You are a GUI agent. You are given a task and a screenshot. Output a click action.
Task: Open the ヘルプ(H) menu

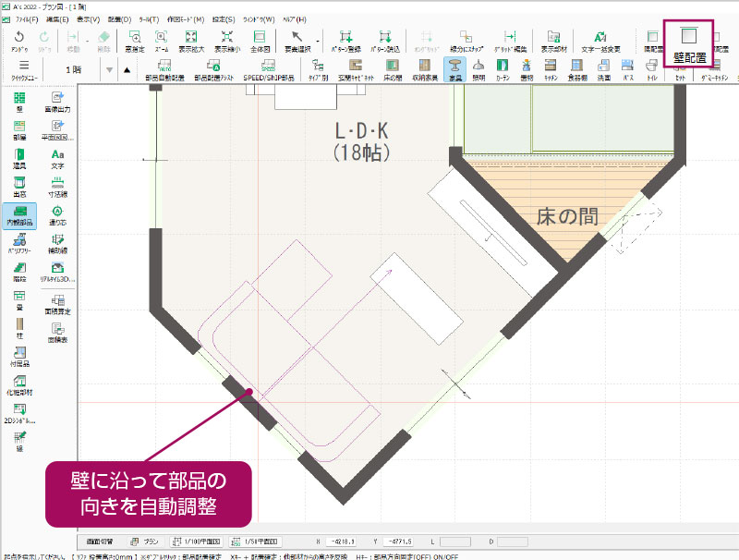(x=295, y=19)
